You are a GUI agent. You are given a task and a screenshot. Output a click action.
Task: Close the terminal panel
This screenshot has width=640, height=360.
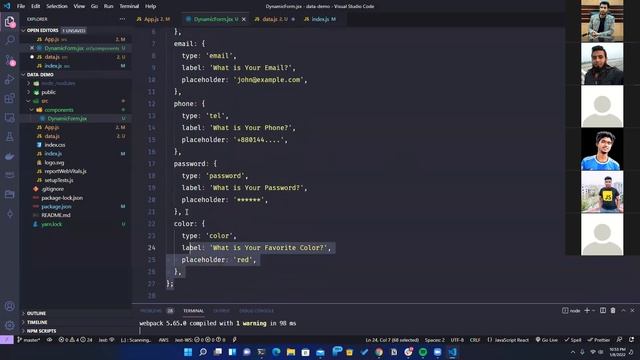coord(632,311)
